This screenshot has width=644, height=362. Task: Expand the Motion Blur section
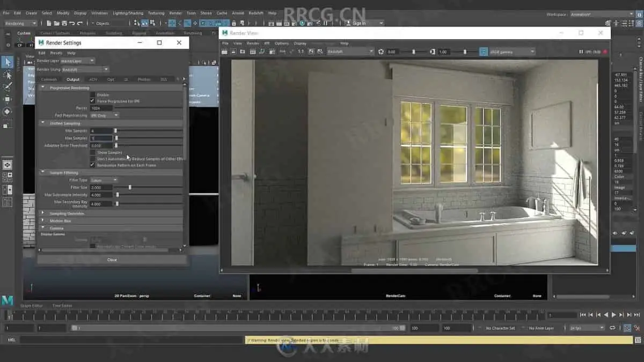pyautogui.click(x=43, y=220)
